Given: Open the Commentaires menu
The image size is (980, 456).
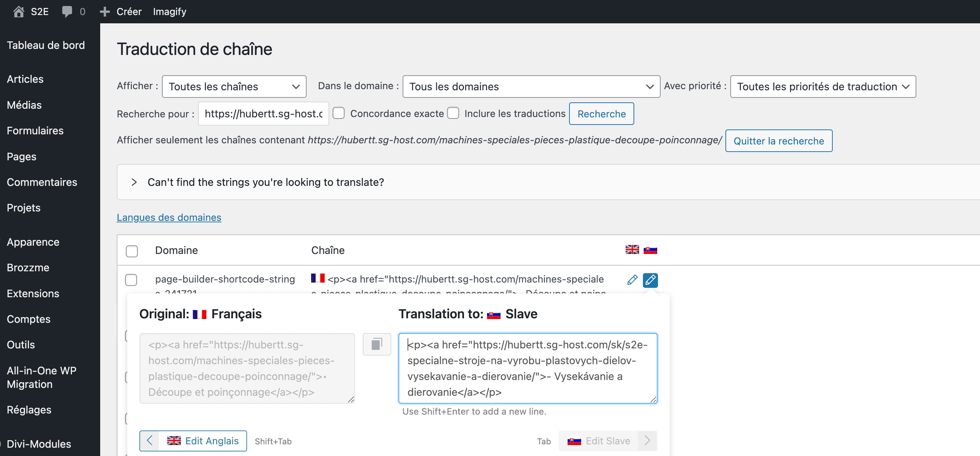Looking at the screenshot, I should [x=42, y=182].
